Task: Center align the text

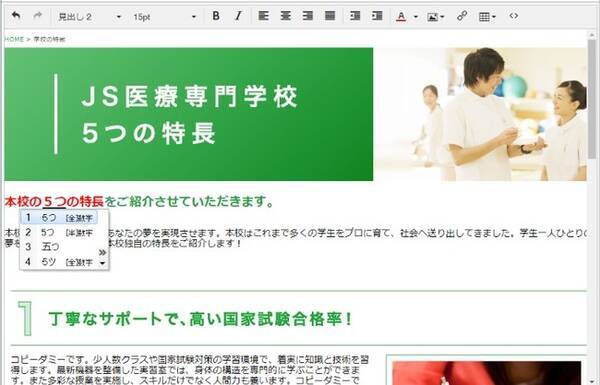Action: 285,16
